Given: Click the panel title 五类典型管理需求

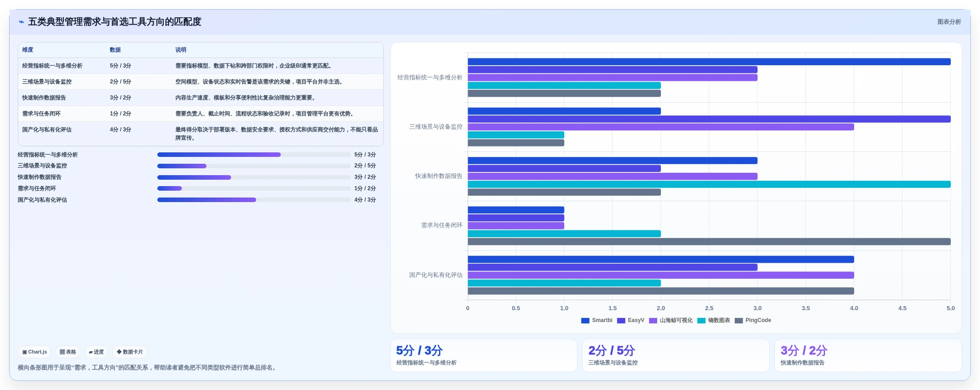Looking at the screenshot, I should coord(115,22).
